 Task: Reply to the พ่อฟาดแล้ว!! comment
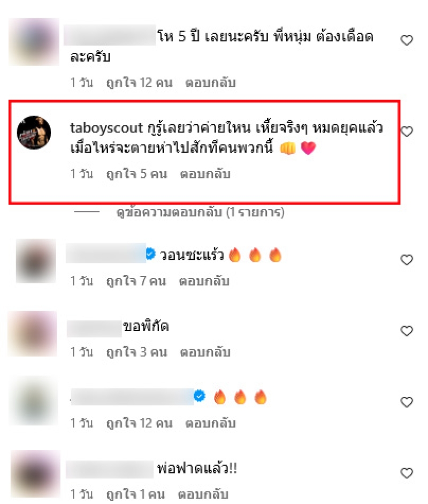click(x=203, y=494)
